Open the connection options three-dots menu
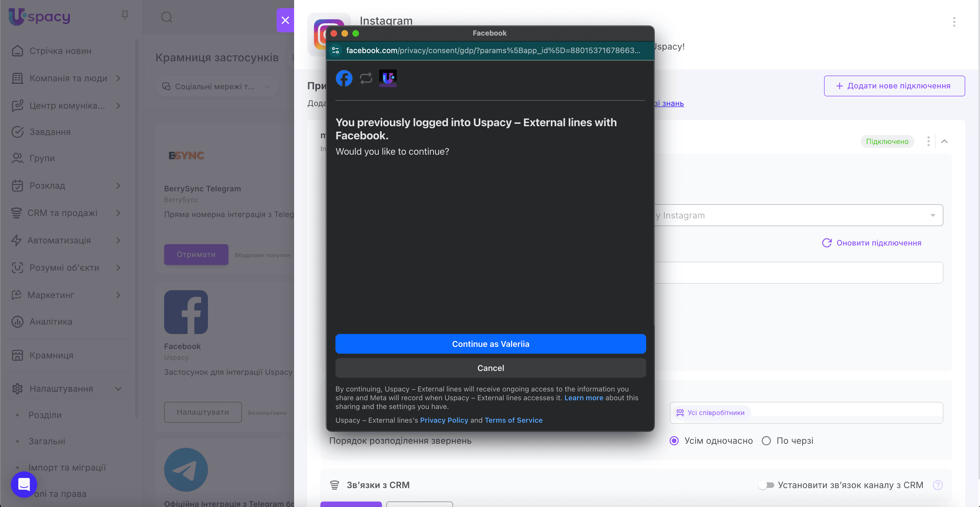Screen dimensions: 980x507 tap(928, 141)
